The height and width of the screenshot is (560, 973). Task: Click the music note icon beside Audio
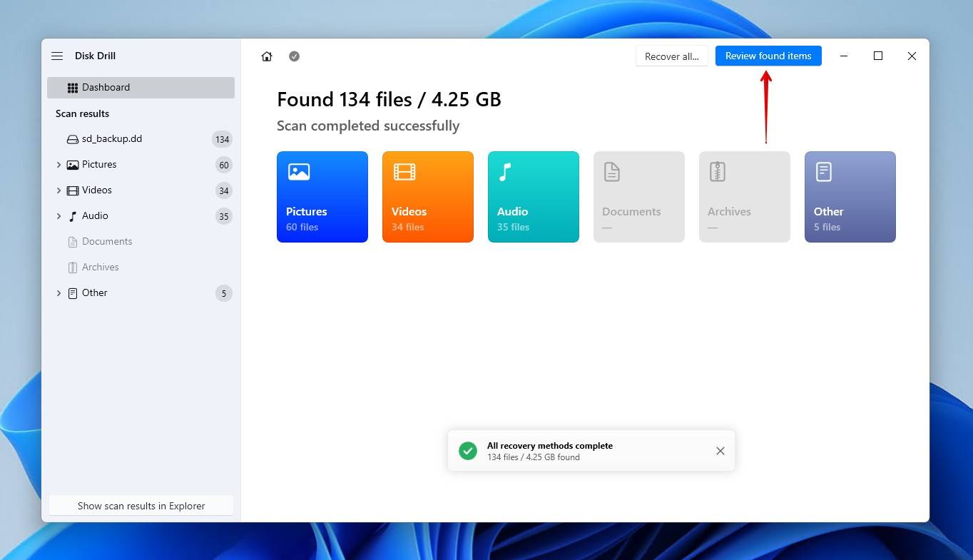[x=72, y=215]
